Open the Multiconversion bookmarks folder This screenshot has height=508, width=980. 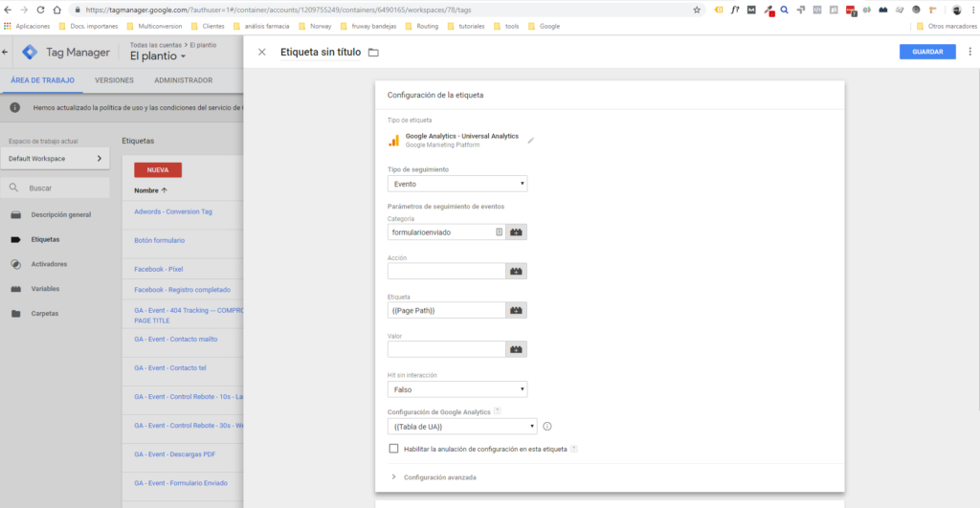154,26
